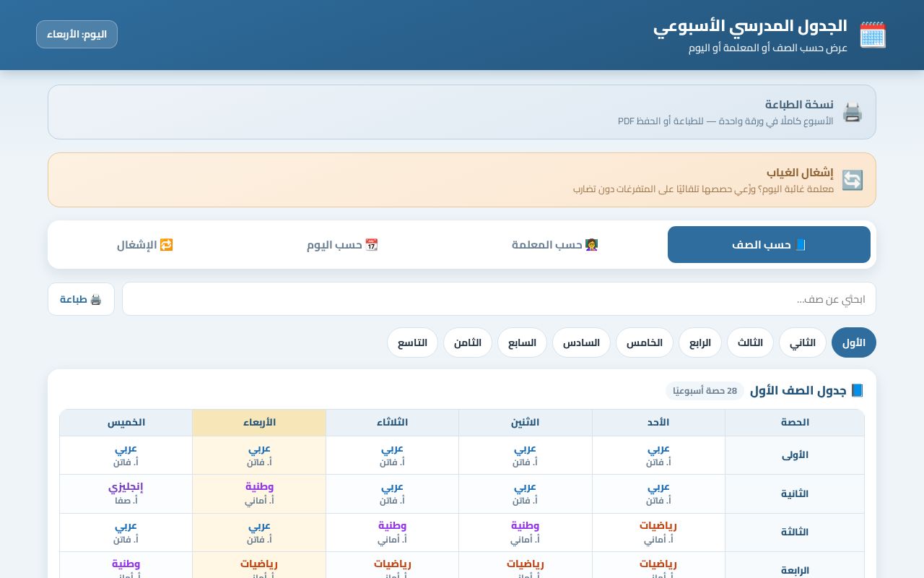This screenshot has width=924, height=578.
Task: Click the الثانية period row label
Action: click(x=795, y=494)
